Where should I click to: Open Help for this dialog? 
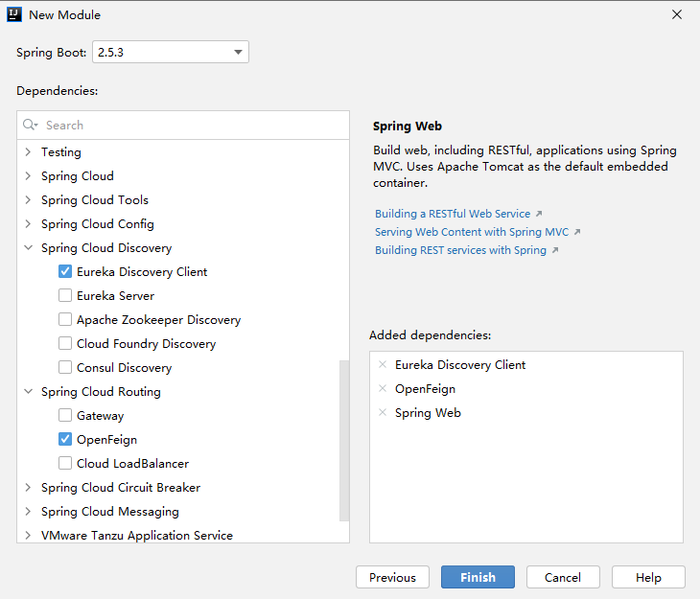click(648, 577)
